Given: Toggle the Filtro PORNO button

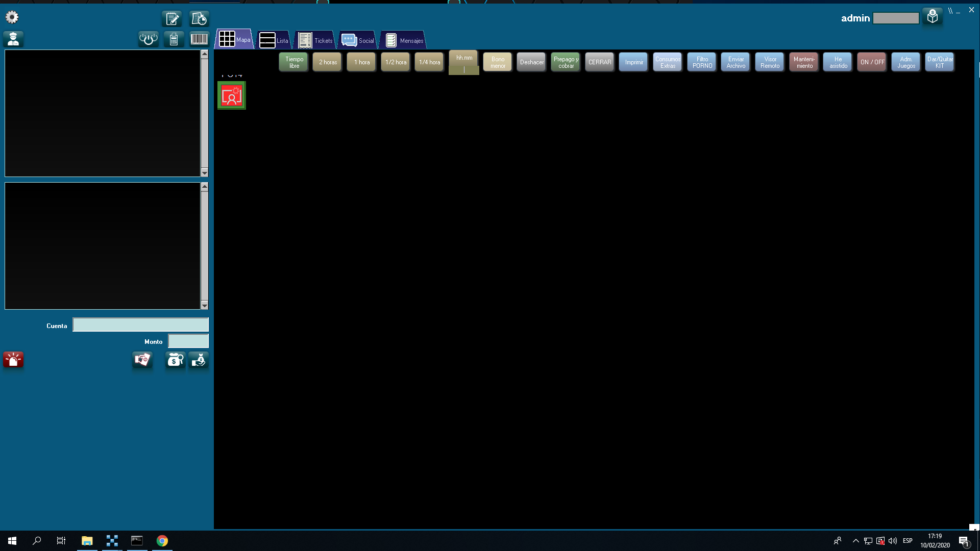Looking at the screenshot, I should tap(702, 62).
